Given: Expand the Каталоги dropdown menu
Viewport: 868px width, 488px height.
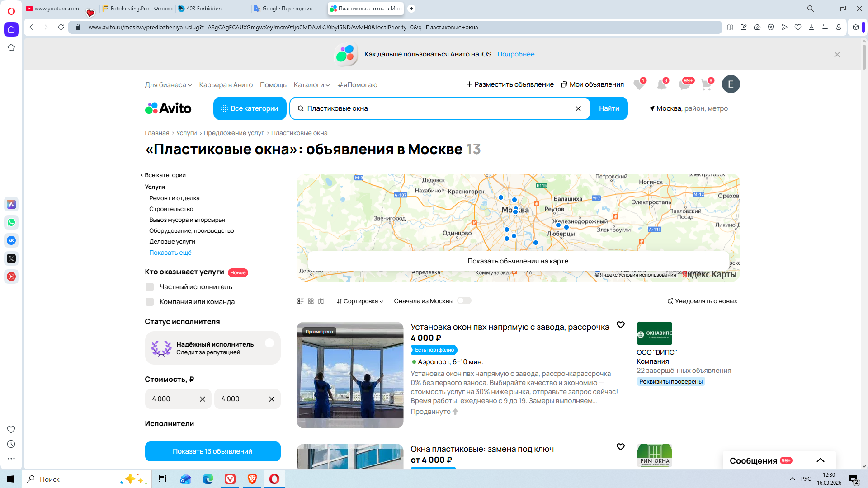Looking at the screenshot, I should (x=311, y=85).
